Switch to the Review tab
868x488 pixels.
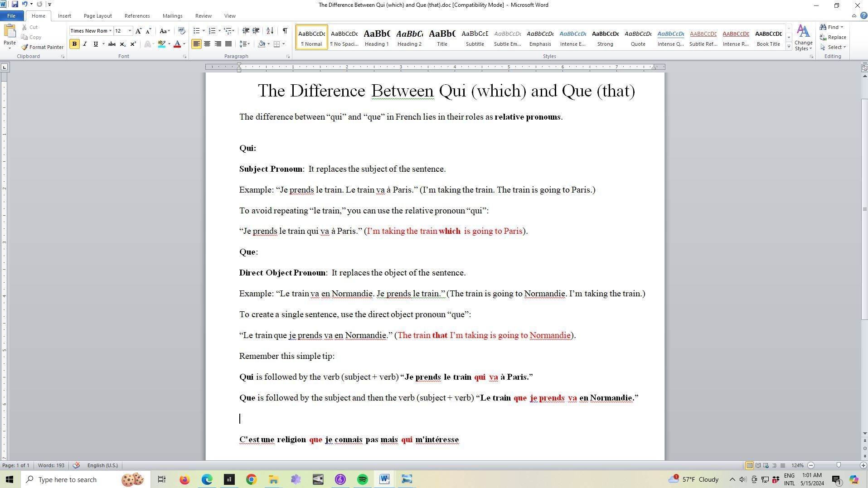click(203, 16)
